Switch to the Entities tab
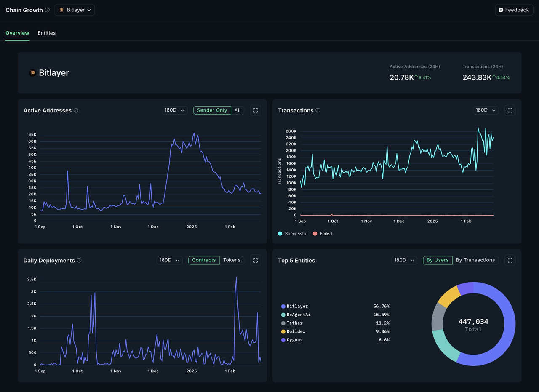Image resolution: width=539 pixels, height=392 pixels. click(x=46, y=33)
